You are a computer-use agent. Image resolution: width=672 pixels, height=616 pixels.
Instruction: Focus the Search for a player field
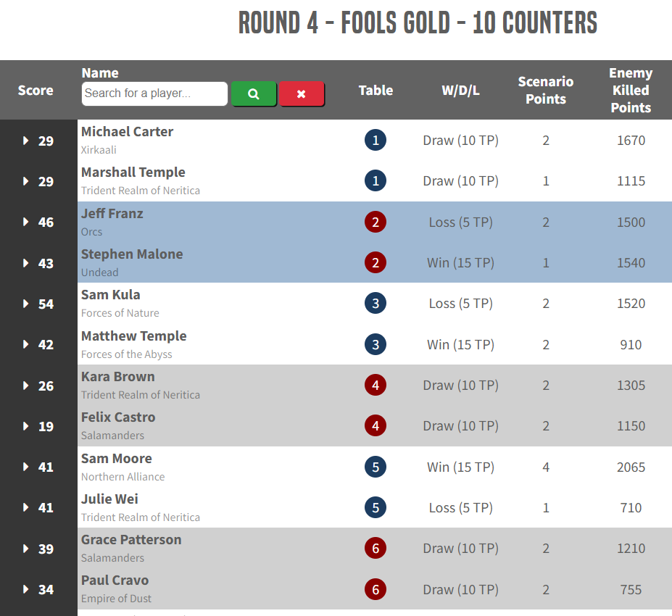coord(154,93)
